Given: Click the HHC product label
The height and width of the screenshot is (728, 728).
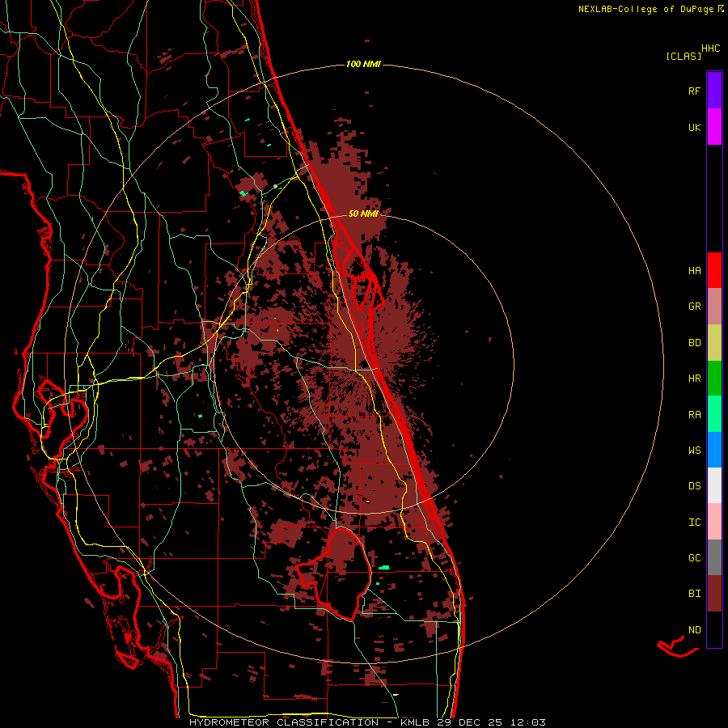Looking at the screenshot, I should [711, 49].
